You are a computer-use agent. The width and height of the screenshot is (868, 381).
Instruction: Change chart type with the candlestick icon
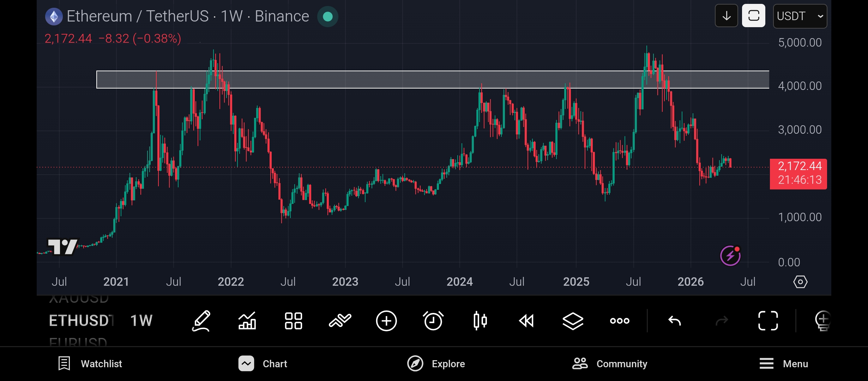click(480, 321)
